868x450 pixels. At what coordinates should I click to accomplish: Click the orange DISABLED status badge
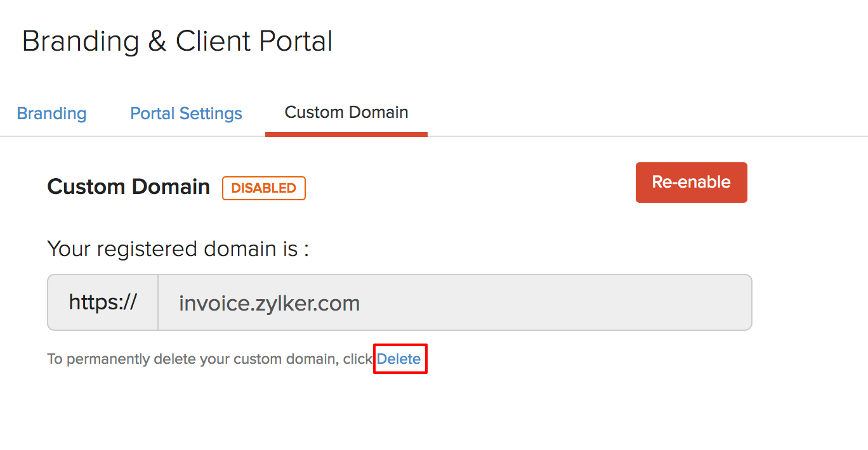(x=263, y=188)
